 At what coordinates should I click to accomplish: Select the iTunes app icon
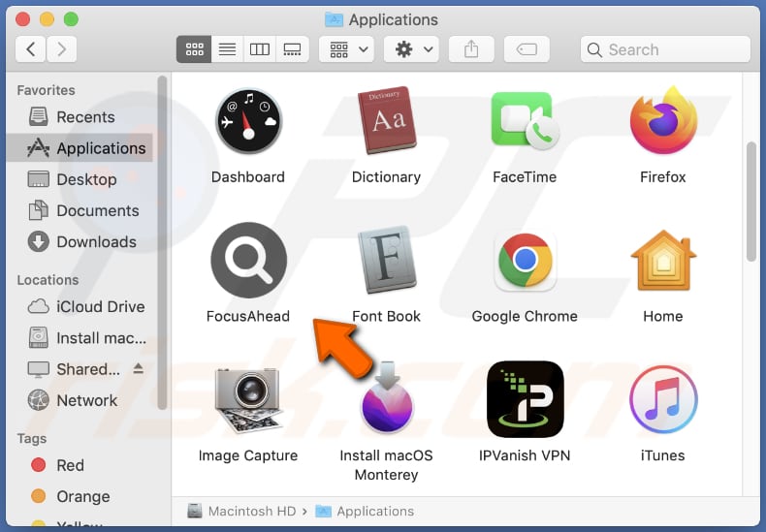(x=663, y=400)
